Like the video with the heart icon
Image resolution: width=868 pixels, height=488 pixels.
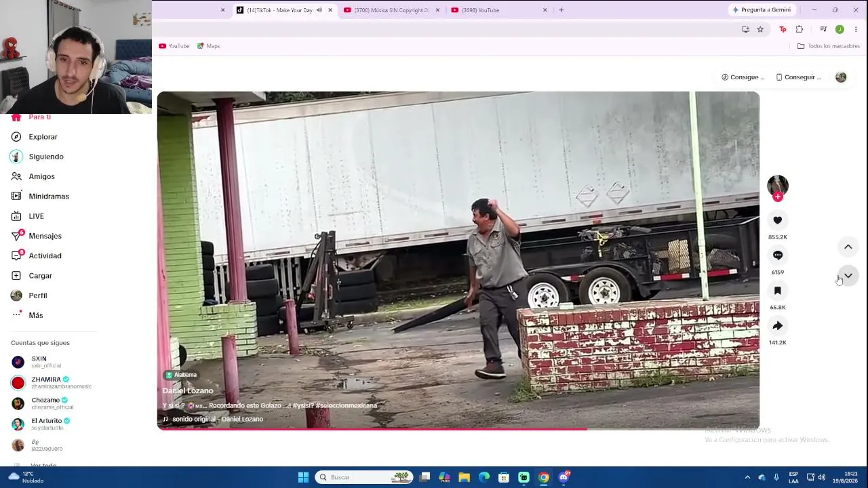tap(777, 220)
